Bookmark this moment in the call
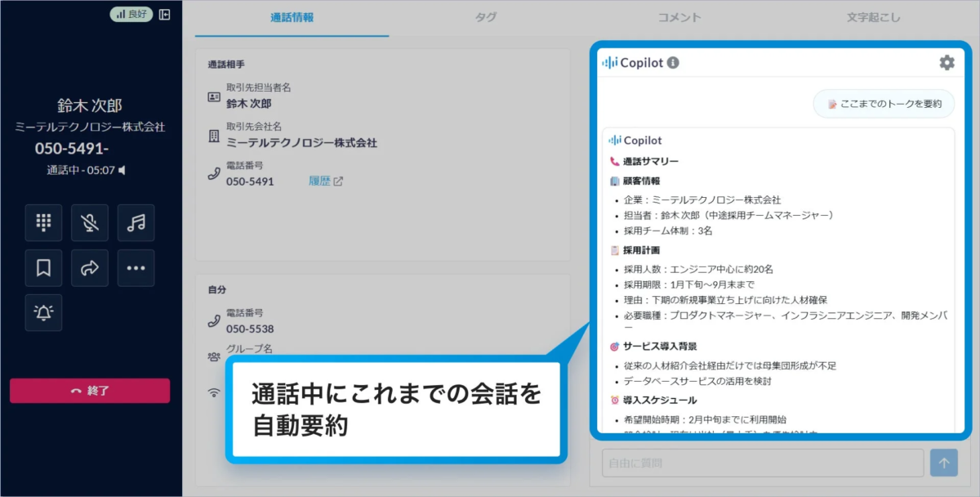 pos(43,268)
